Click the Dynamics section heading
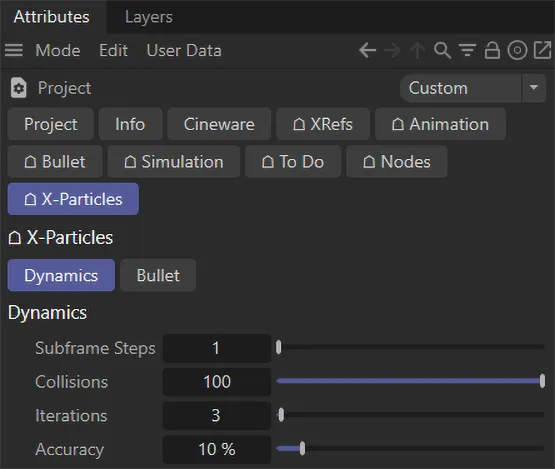 pos(47,313)
